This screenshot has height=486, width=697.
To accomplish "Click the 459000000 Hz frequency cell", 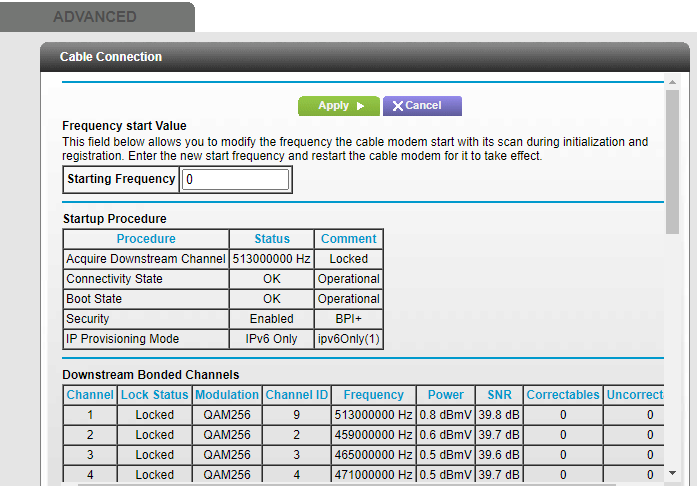I will click(373, 435).
